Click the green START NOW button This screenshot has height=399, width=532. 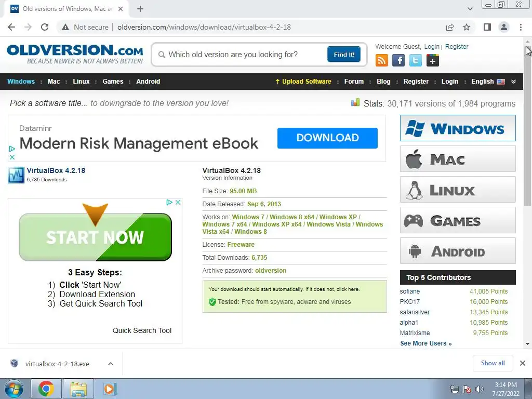click(x=96, y=237)
